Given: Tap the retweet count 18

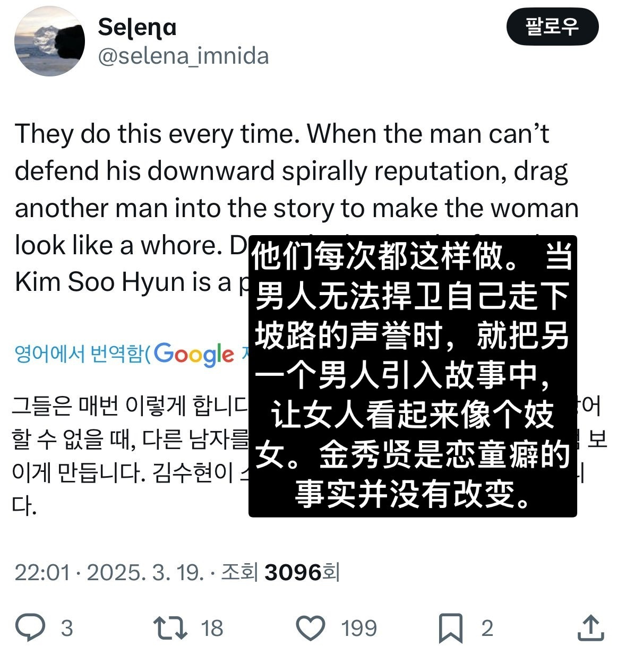Looking at the screenshot, I should point(212,628).
